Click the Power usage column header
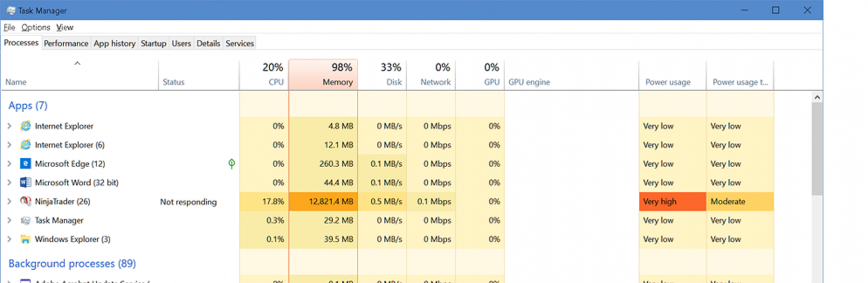Viewport: 868px width, 283px height. tap(673, 75)
